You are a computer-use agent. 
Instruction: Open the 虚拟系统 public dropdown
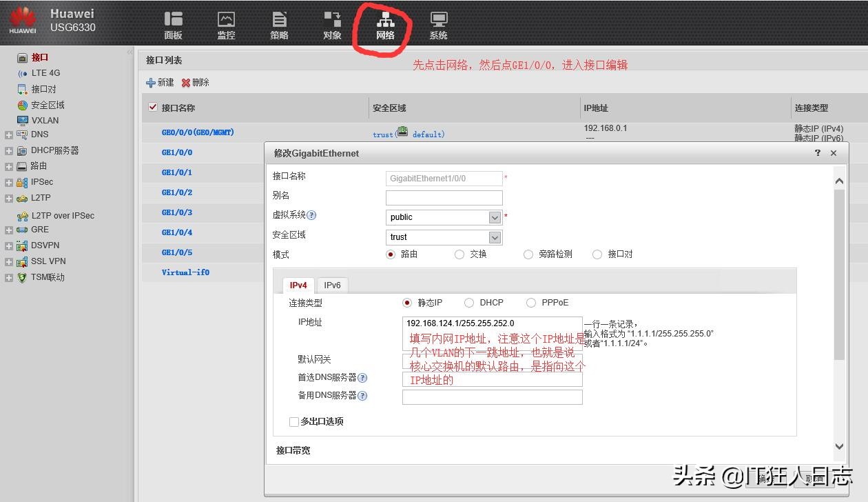[495, 217]
